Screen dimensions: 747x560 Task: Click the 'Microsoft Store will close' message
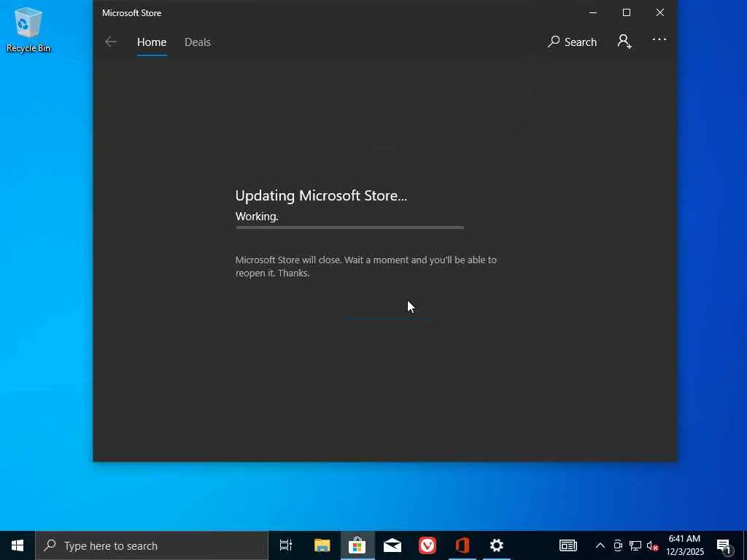(366, 266)
